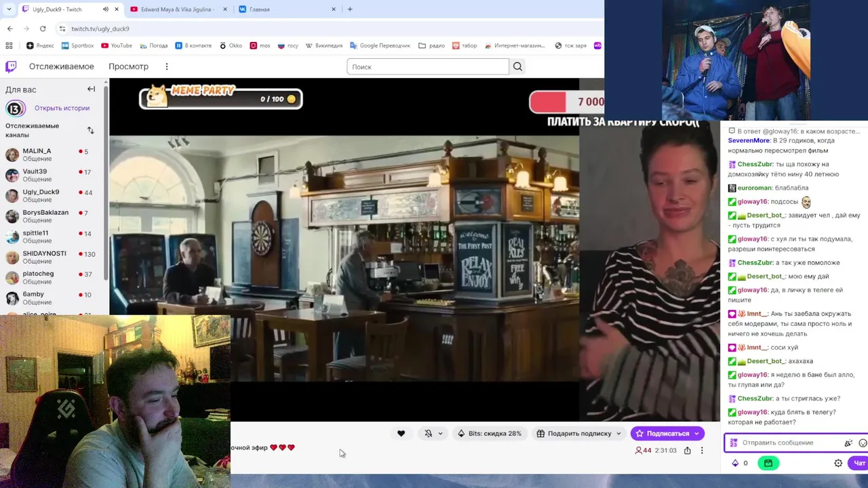Open platocheg channel in sidebar
Image resolution: width=868 pixels, height=488 pixels.
click(54, 277)
